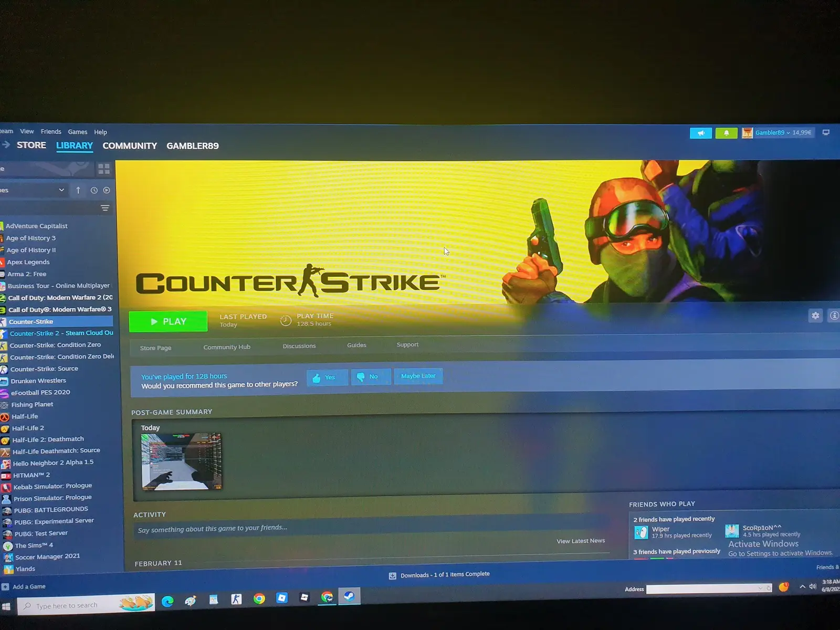Click the Windows search box

[87, 605]
